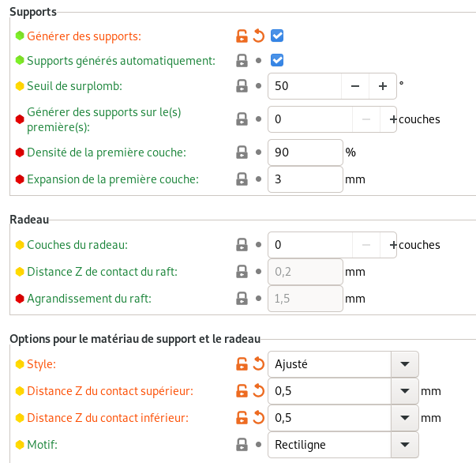Screen dimensions: 476x463
Task: Reset Distance Z du contact inférieur value
Action: point(259,417)
